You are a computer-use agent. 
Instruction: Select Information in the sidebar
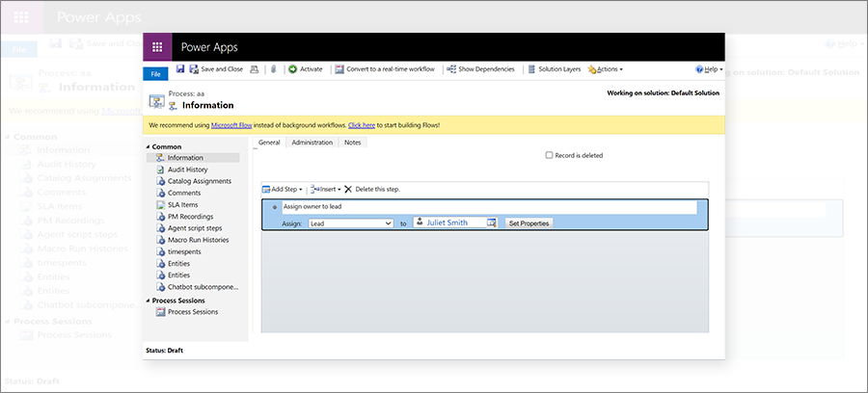click(193, 158)
